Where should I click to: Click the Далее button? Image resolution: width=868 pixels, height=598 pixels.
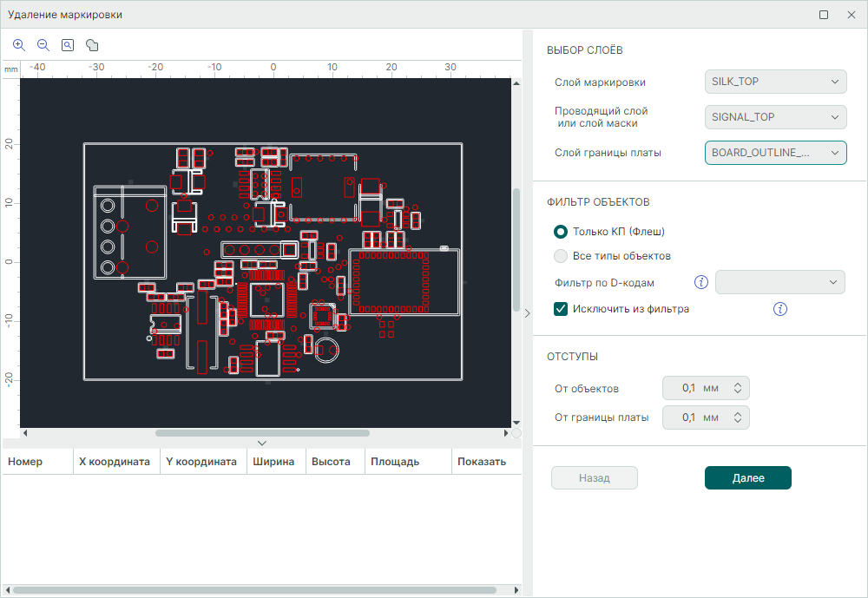click(747, 478)
